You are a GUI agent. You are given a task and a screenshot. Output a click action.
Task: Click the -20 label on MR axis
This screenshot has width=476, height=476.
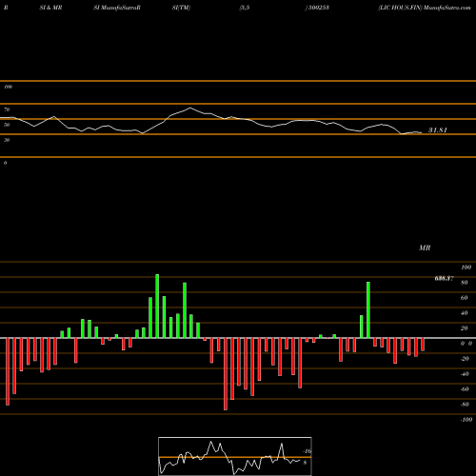pos(465,359)
